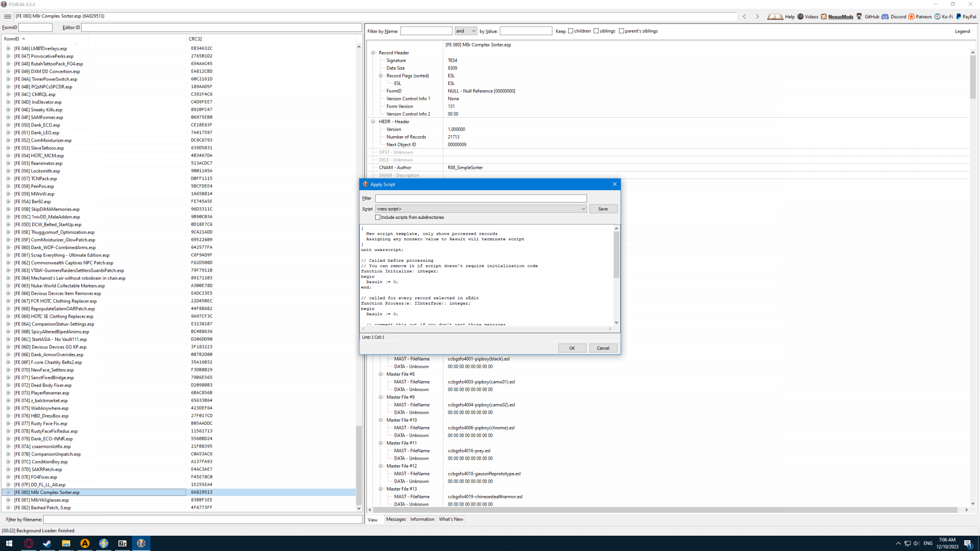Screen dimensions: 980x551
Task: Check the Keep children option
Action: [571, 31]
